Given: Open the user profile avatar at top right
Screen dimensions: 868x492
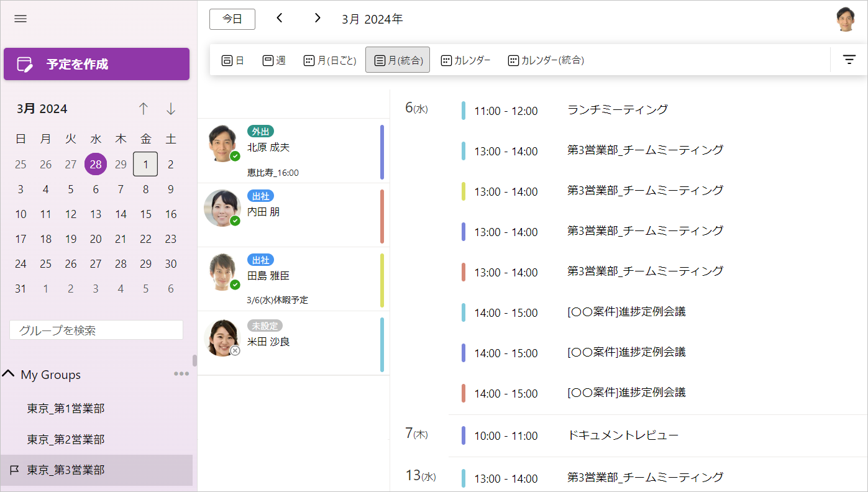Looking at the screenshot, I should point(846,19).
